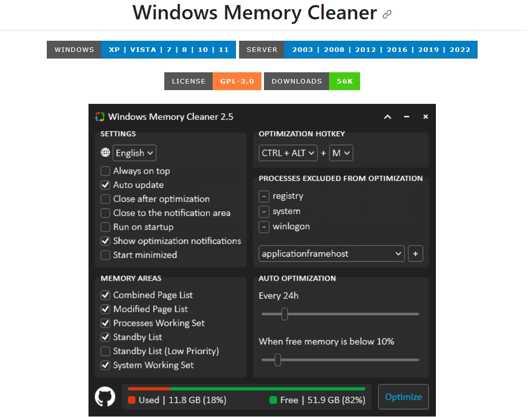
Task: Uncheck Modified Page List
Action: pos(105,309)
